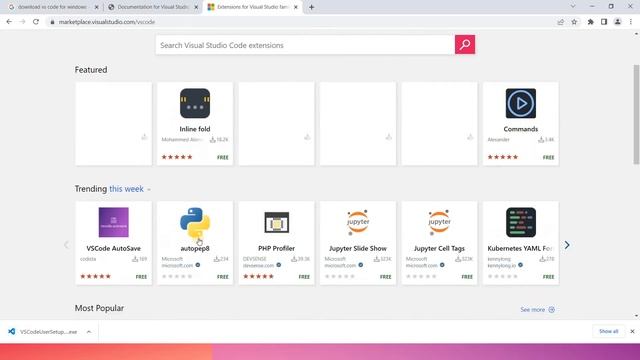The width and height of the screenshot is (640, 360).
Task: Select the PHP Profiler title
Action: tap(276, 248)
